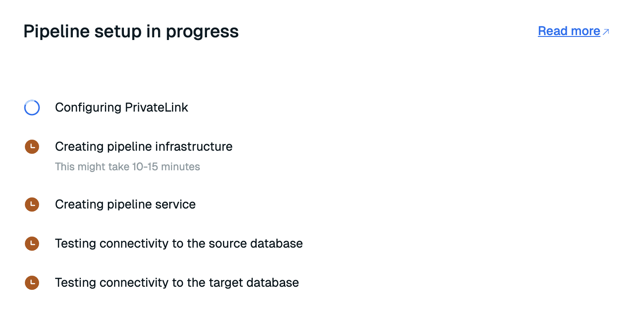
Task: Click the "This might take 10-15 minutes" note
Action: tap(127, 167)
